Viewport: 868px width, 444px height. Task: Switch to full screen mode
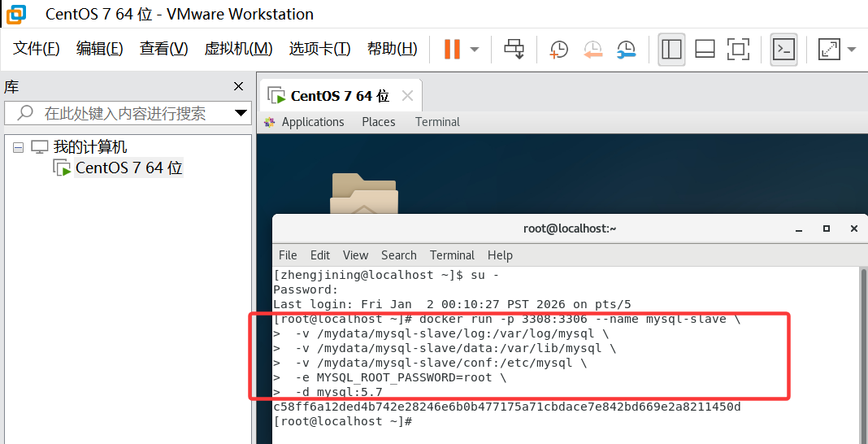(738, 50)
